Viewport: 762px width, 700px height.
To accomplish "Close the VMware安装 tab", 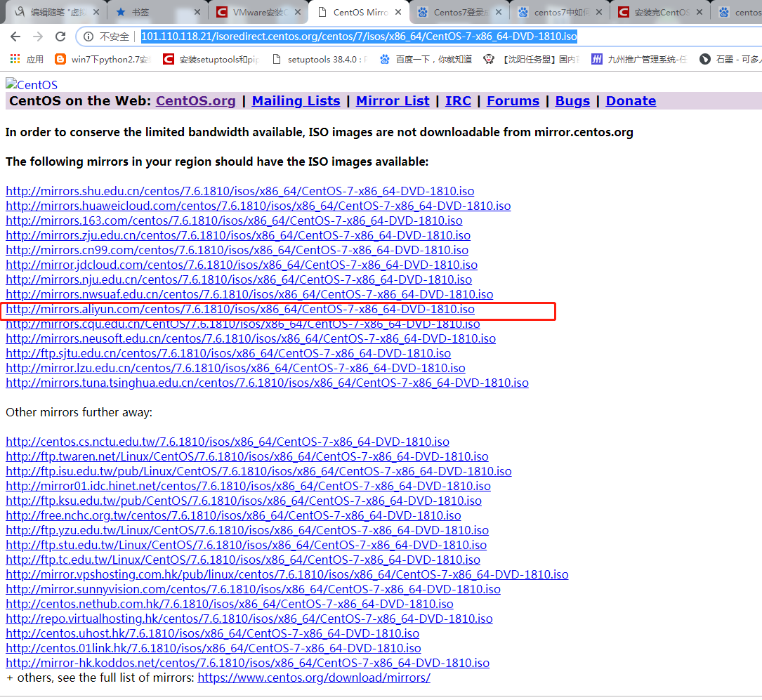I will [x=297, y=12].
